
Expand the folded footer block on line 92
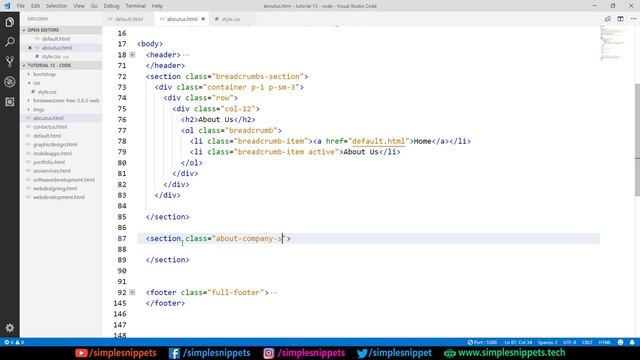point(132,292)
